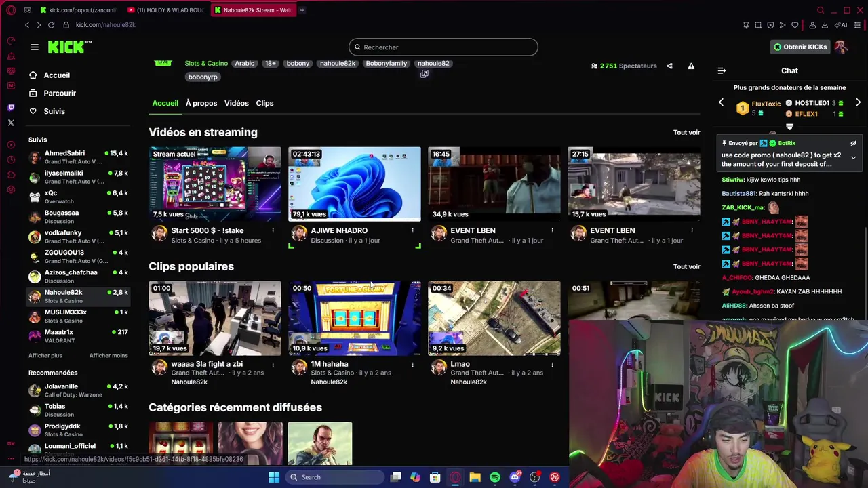View all popular clips via Tout voir
This screenshot has height=488, width=868.
(686, 266)
